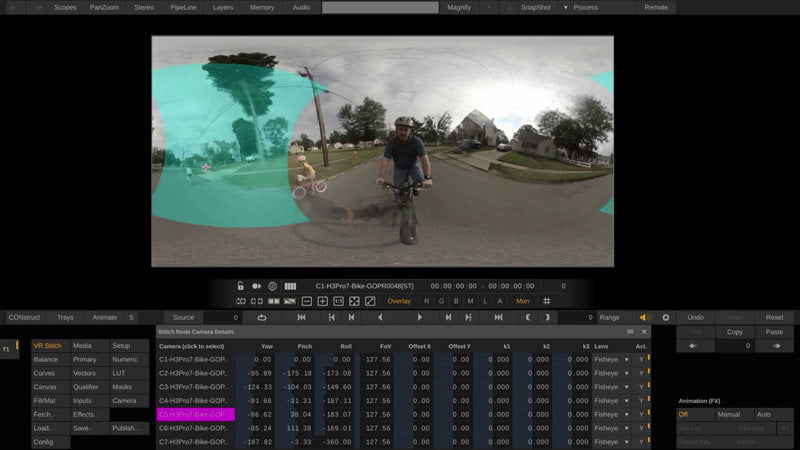Open the Lens dropdown for camera C2

pyautogui.click(x=612, y=373)
